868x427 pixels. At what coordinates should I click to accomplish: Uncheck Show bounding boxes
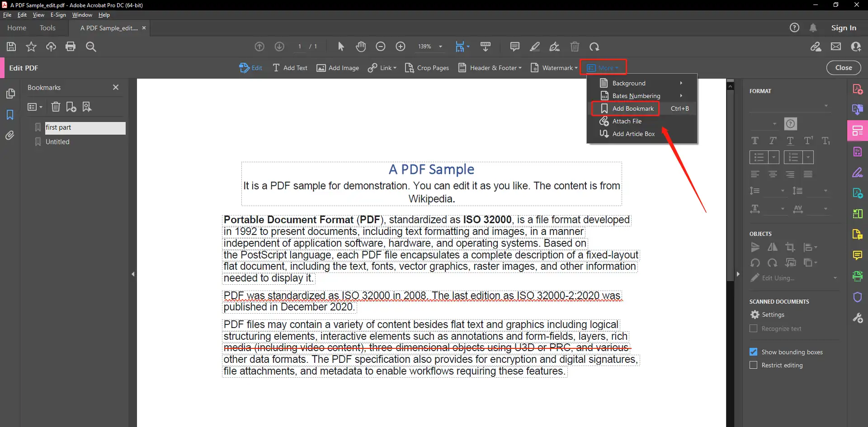753,352
